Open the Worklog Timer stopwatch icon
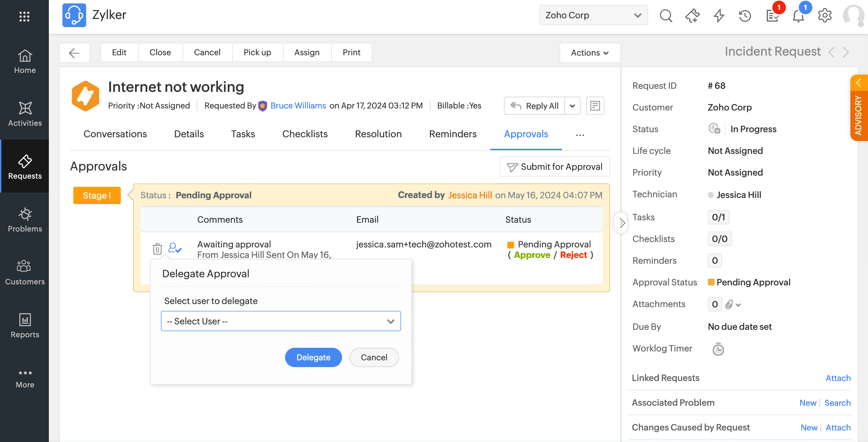 click(x=718, y=349)
